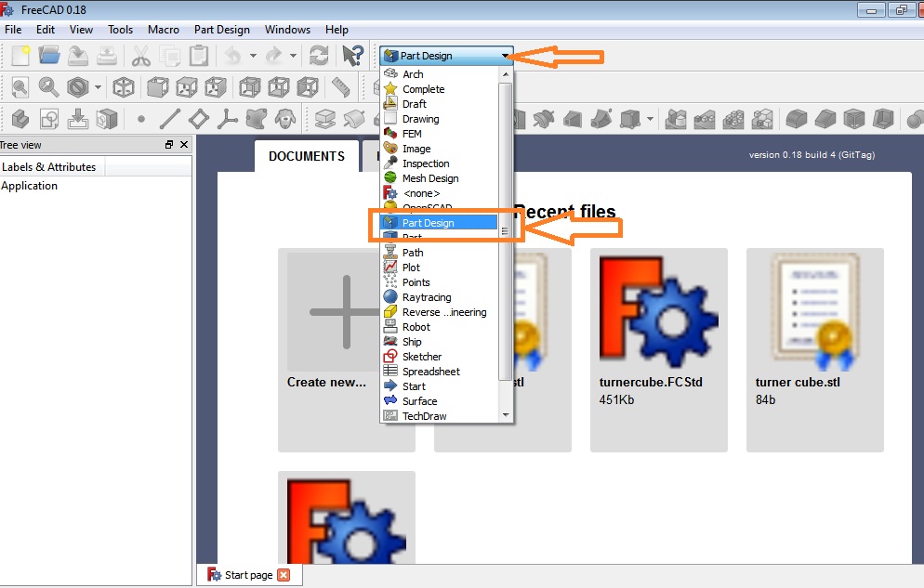Image resolution: width=924 pixels, height=588 pixels.
Task: Click the MultiTransform icon
Action: click(x=762, y=119)
